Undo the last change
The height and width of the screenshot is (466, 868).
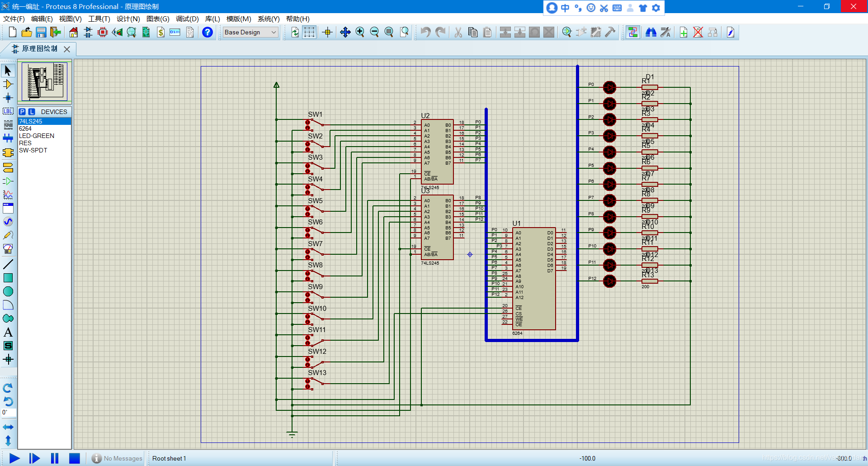[425, 32]
